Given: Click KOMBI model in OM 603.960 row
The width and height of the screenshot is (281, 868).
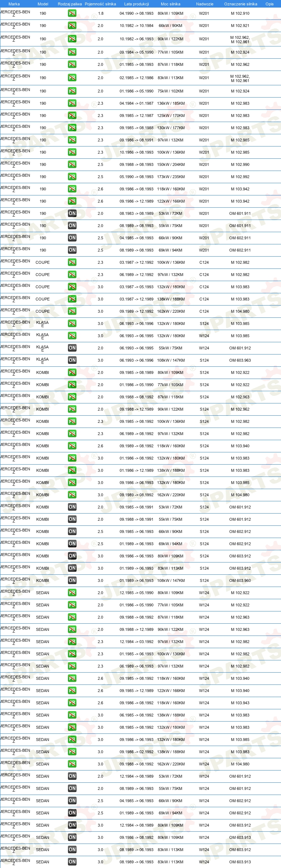Looking at the screenshot, I should click(42, 580).
